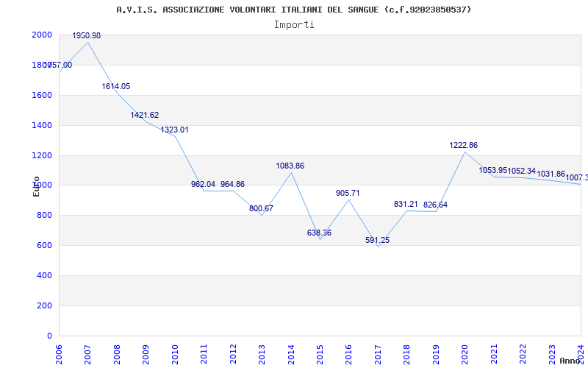Click the x-axis year 2010
588x368 pixels.
click(x=175, y=354)
